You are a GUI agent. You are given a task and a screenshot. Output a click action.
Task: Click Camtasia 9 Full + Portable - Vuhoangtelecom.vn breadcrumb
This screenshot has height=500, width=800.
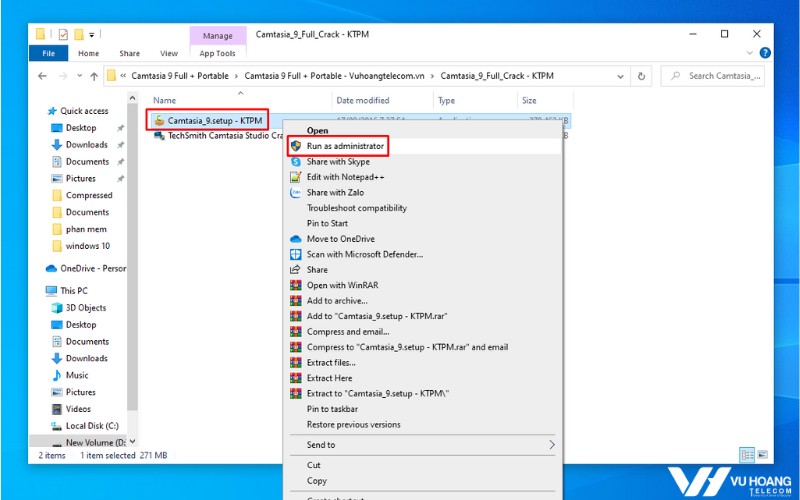tap(334, 76)
